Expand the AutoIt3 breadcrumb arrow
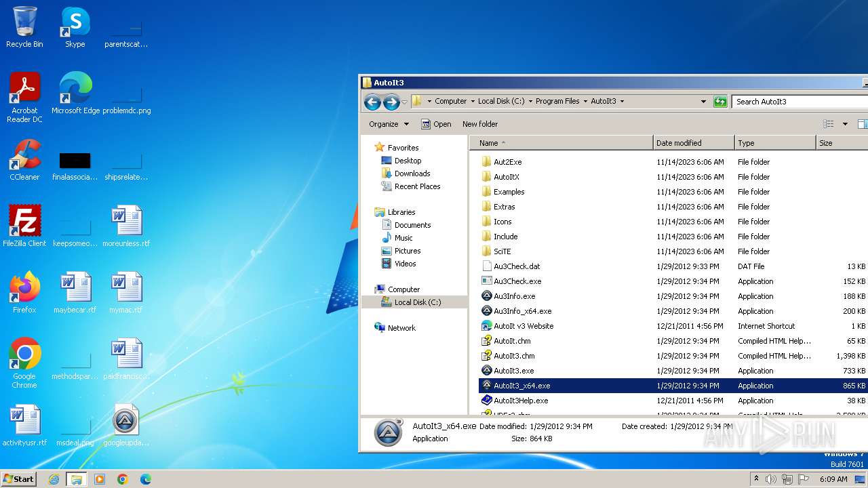This screenshot has width=868, height=488. 622,102
